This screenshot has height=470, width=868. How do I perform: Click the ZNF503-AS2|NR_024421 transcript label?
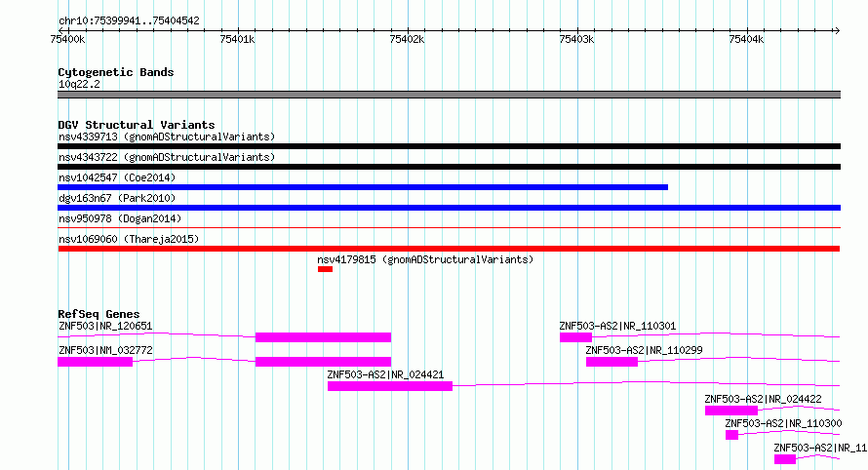385,374
